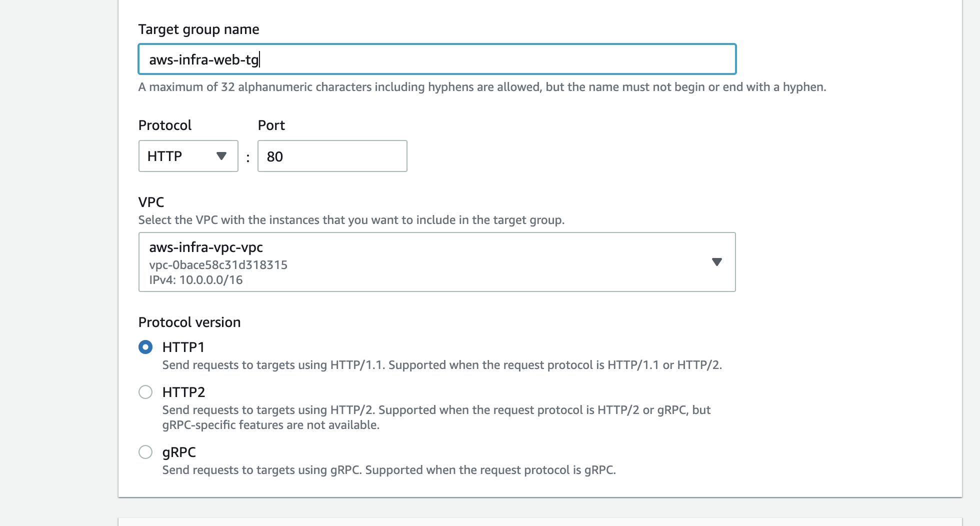Click the HTTP2 option label
The width and height of the screenshot is (980, 526).
tap(183, 392)
